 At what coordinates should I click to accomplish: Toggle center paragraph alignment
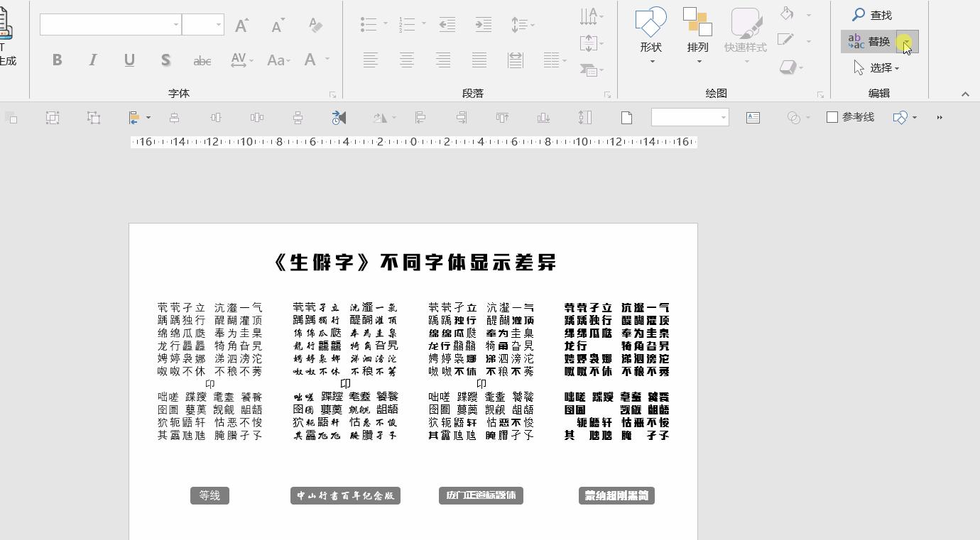click(x=406, y=60)
